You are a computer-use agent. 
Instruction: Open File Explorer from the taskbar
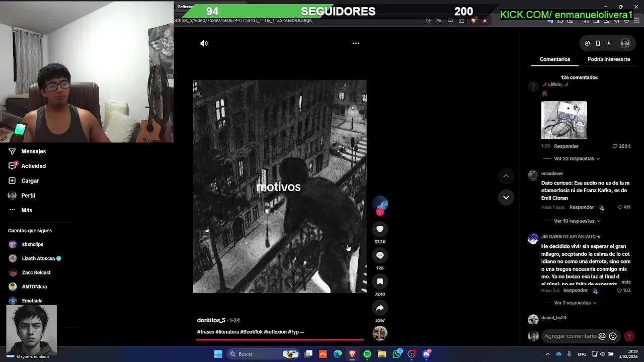(x=382, y=354)
